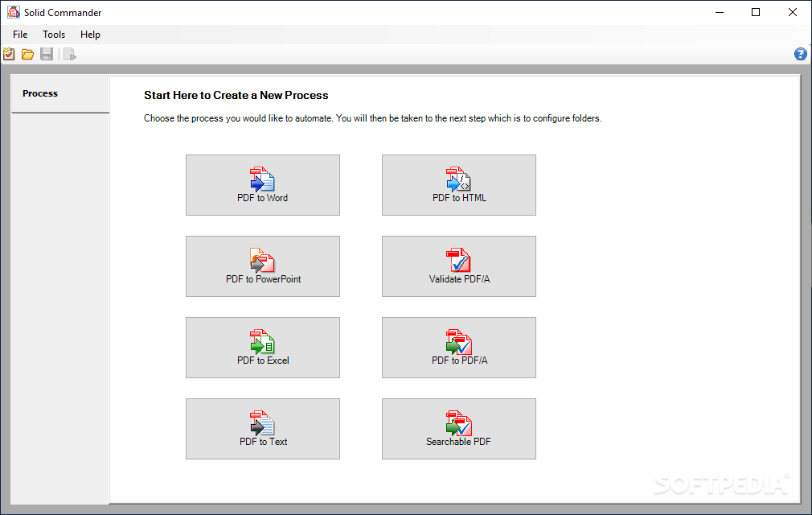
Task: Click the run process toolbar icon
Action: [x=70, y=54]
